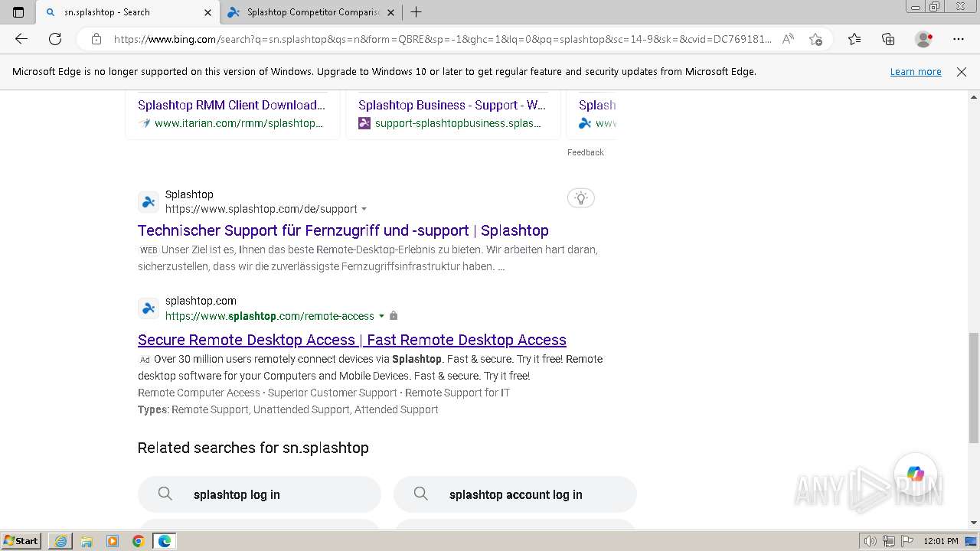Click the Remote Computer Access sublink
980x551 pixels.
pyautogui.click(x=199, y=393)
